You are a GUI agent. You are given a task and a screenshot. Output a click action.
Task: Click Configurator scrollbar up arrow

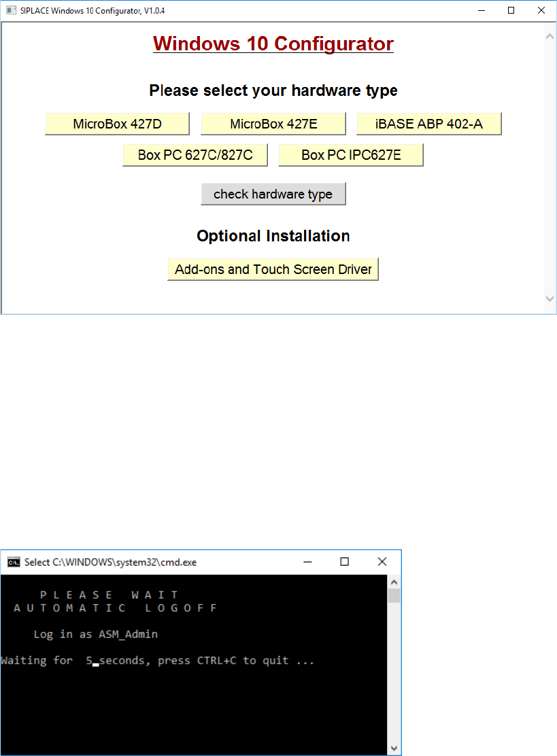tap(550, 37)
